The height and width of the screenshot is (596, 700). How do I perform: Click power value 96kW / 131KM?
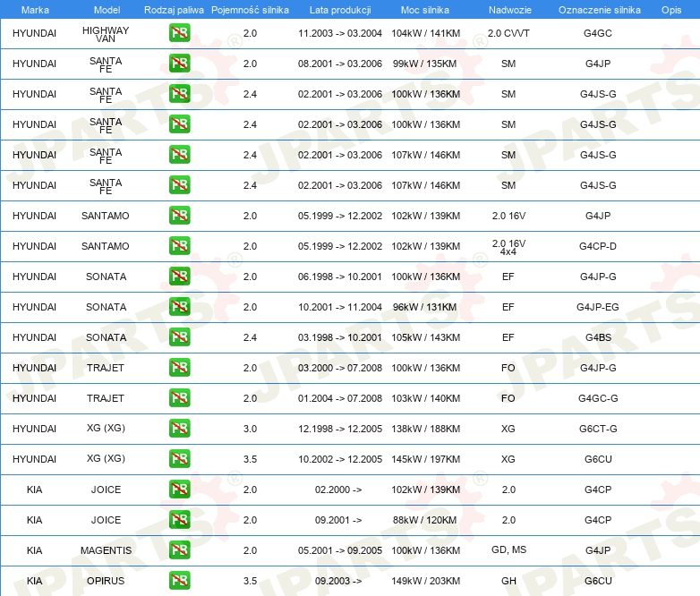(x=424, y=307)
